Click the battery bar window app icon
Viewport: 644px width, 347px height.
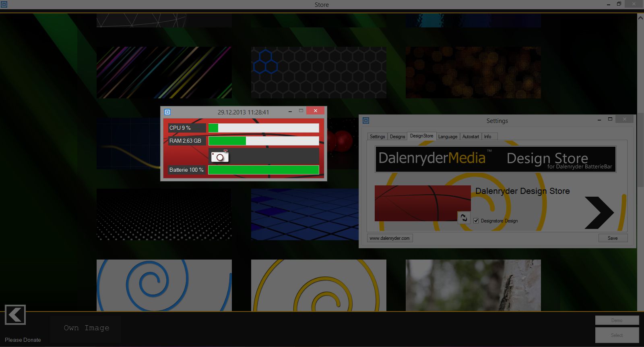167,112
